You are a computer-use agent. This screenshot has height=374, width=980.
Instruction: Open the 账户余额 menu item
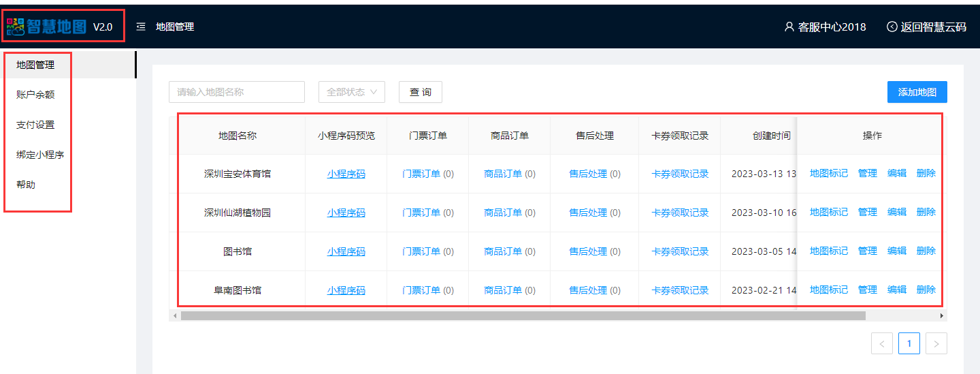(35, 95)
